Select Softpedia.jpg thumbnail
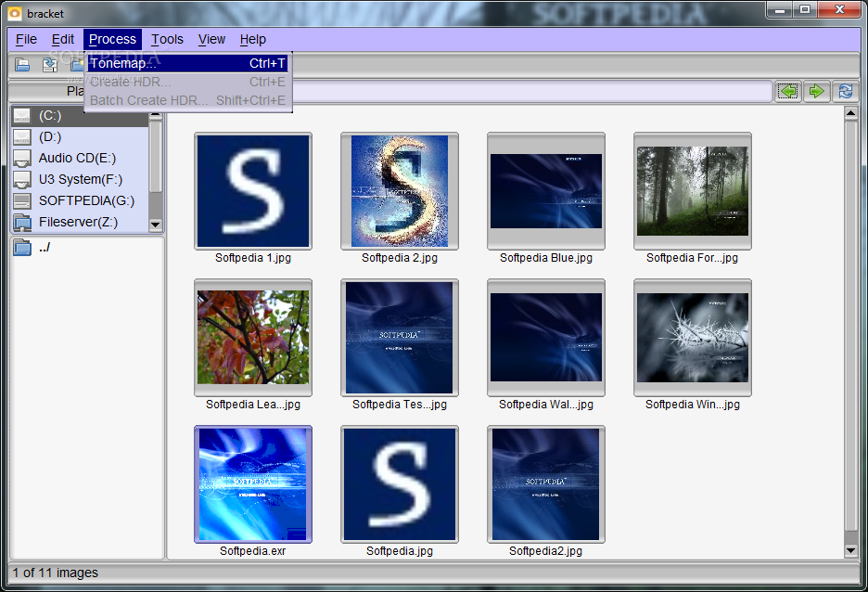This screenshot has width=868, height=592. click(x=400, y=484)
